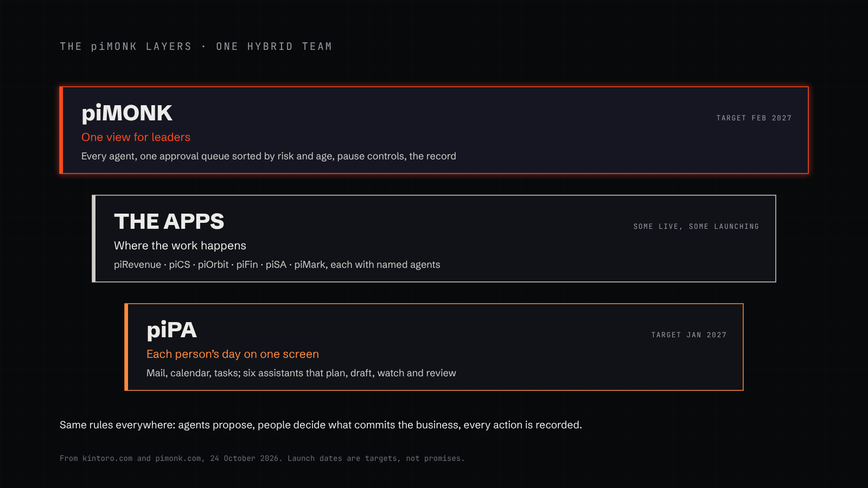Click the piMONK card title
Screen dimensions: 868x488
pyautogui.click(x=127, y=113)
